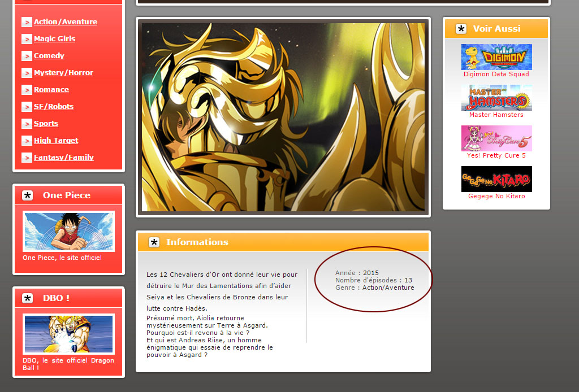Image resolution: width=579 pixels, height=392 pixels.
Task: Click the star icon in One Piece header
Action: 27,195
